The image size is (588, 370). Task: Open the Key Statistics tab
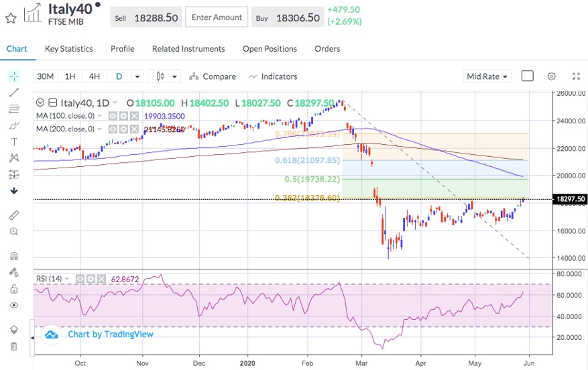click(x=68, y=49)
